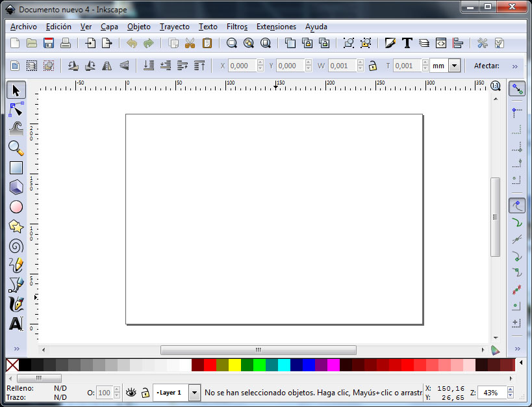Pick the yellow color swatch in palette
This screenshot has height=407, width=532.
[x=234, y=365]
